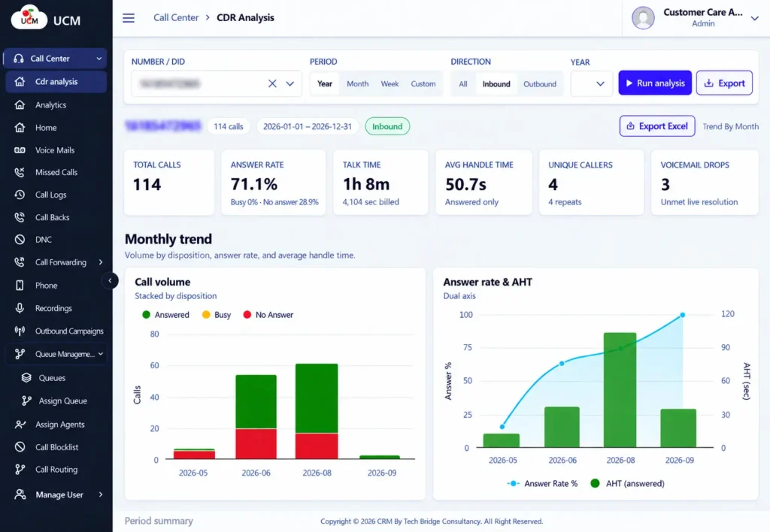Clear the Number / DID selection

click(x=272, y=84)
